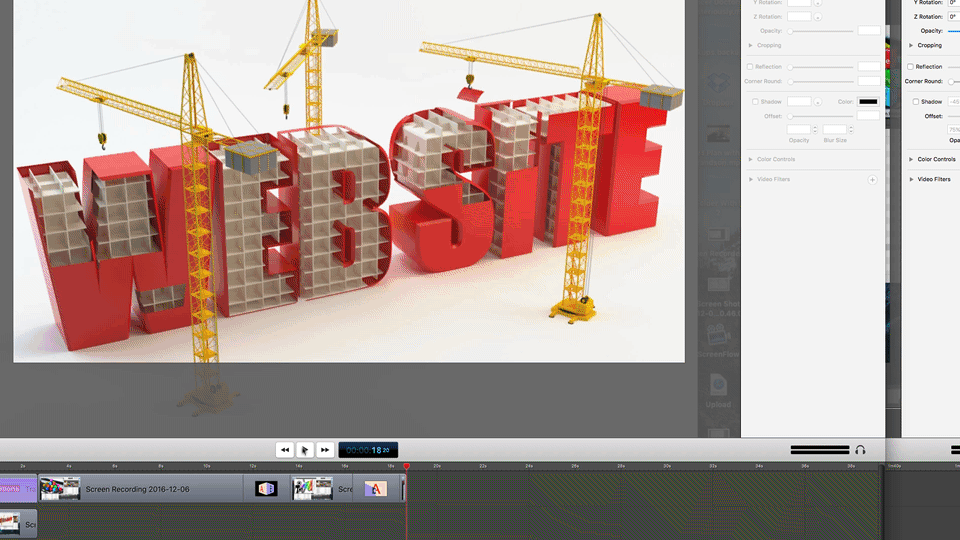Viewport: 960px width, 540px height.
Task: Toggle the Reflection checkbox in the dimmed panel
Action: [x=750, y=67]
